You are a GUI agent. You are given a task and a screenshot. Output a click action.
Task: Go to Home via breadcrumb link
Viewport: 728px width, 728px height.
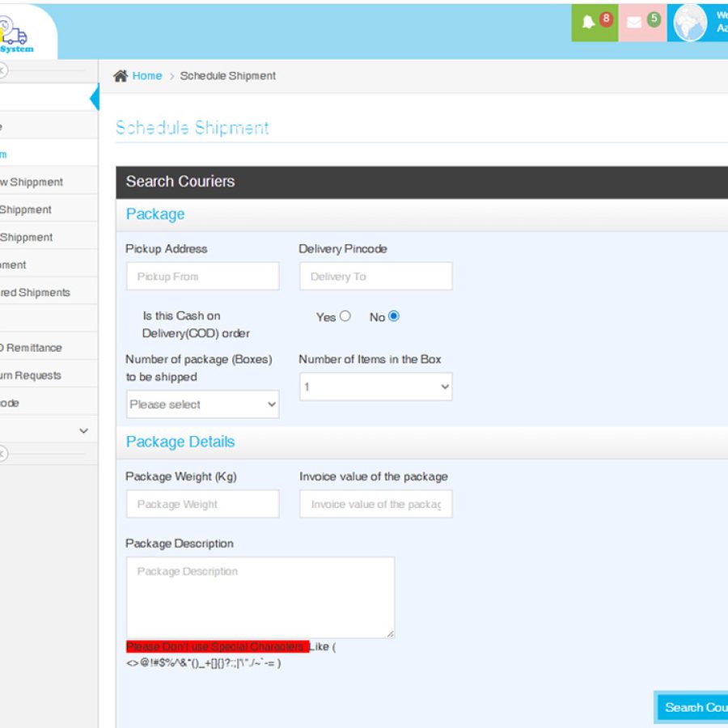pyautogui.click(x=147, y=76)
